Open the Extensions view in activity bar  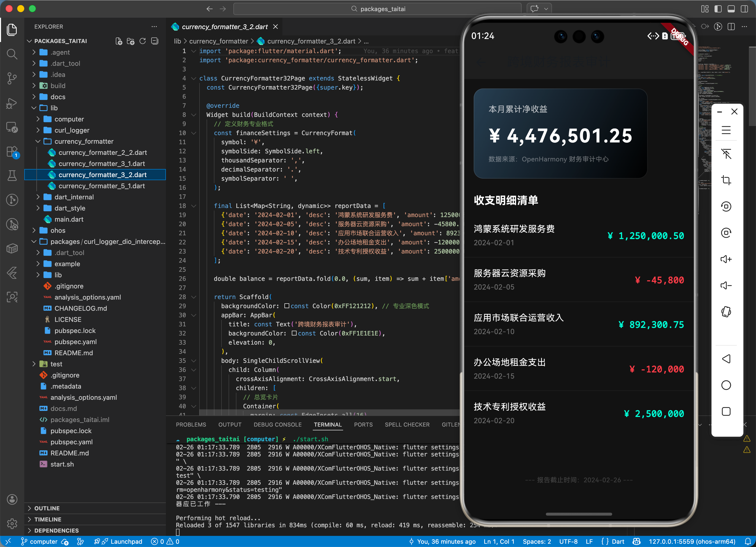click(12, 152)
